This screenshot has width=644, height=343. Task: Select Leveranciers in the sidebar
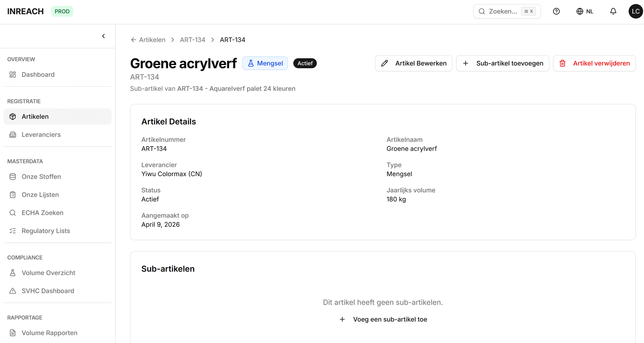(41, 134)
